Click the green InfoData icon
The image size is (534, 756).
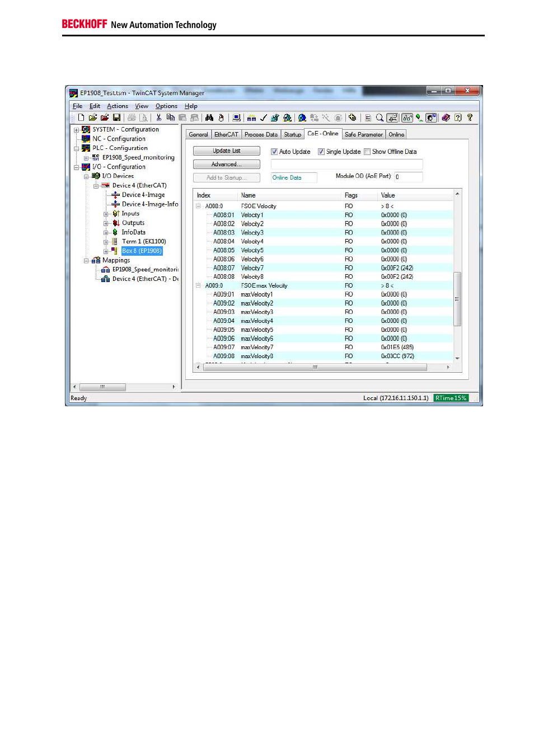coord(115,232)
